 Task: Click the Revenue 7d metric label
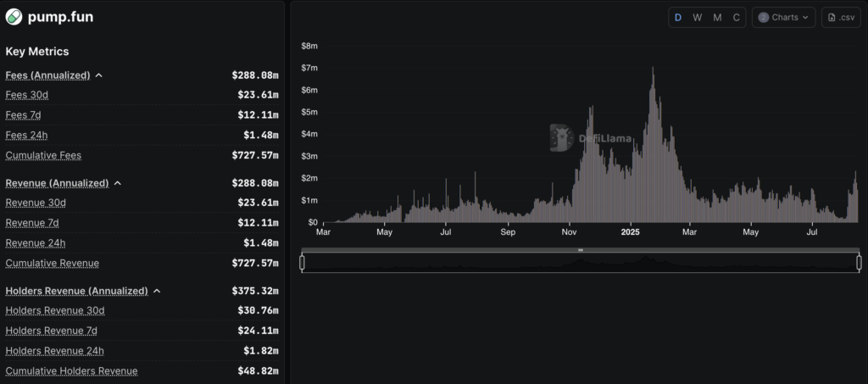(32, 223)
